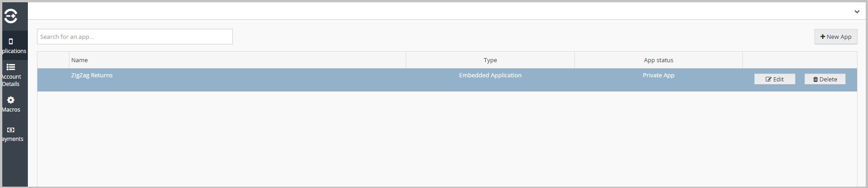
Task: Sort by the Type column header
Action: (x=490, y=60)
